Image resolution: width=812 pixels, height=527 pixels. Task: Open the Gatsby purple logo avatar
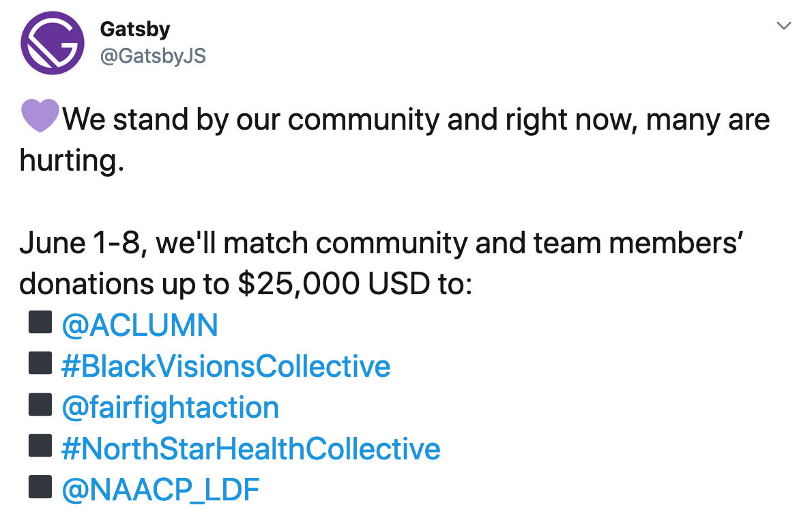(53, 43)
